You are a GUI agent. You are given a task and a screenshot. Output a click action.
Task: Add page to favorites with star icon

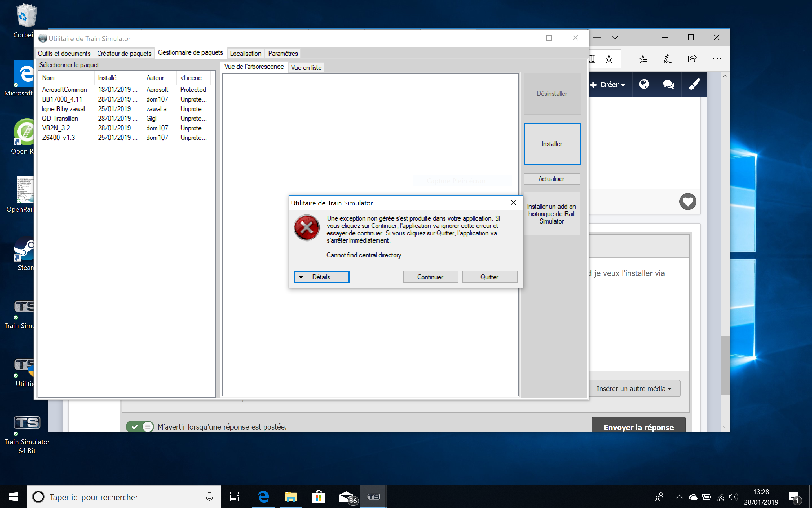[x=609, y=59]
